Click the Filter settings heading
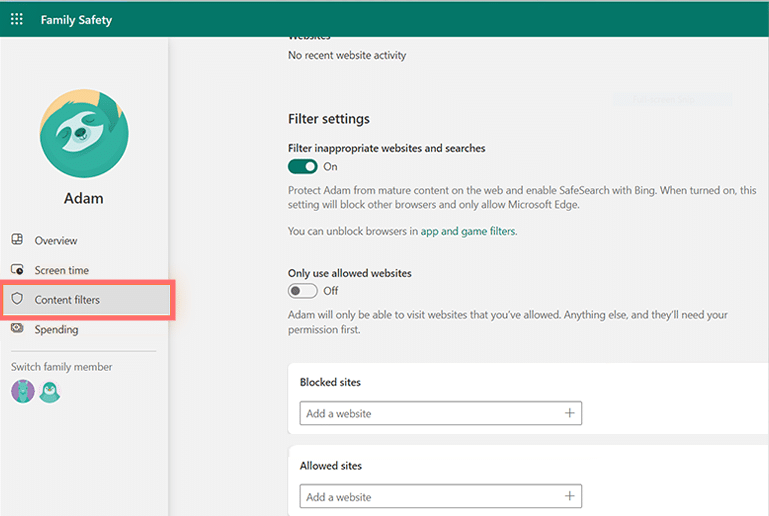 (x=329, y=119)
